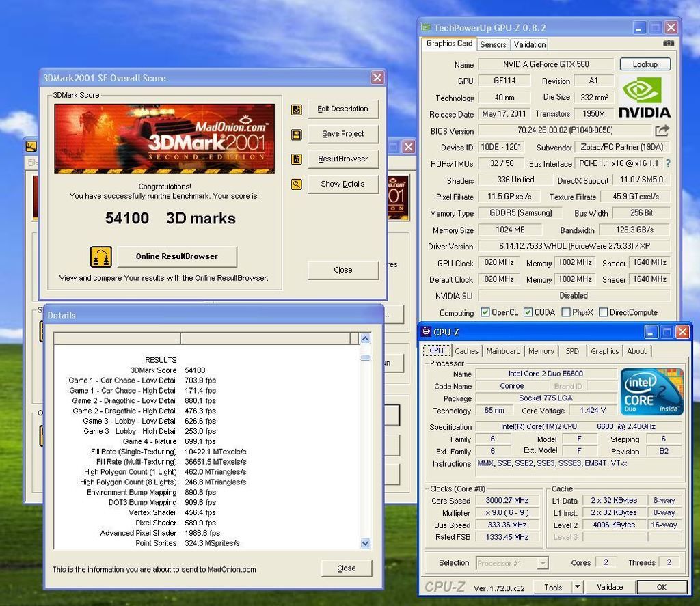The image size is (700, 606).
Task: Click the Bus Interface question mark icon
Action: coord(668,163)
